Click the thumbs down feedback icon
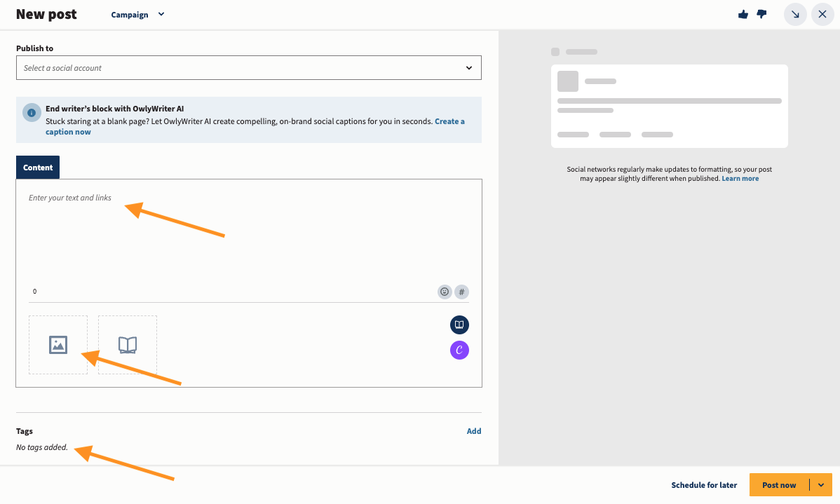The height and width of the screenshot is (504, 840). point(761,15)
